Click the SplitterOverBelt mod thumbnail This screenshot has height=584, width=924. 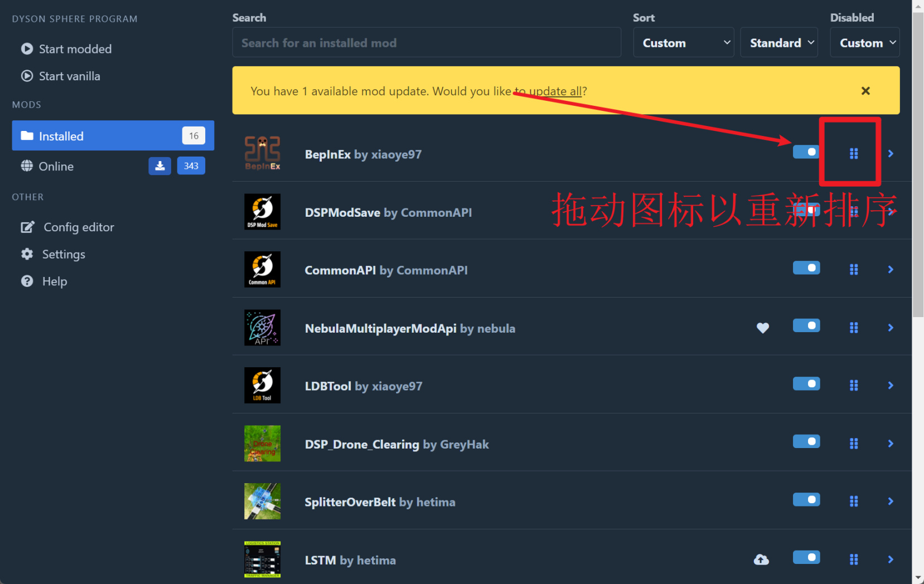click(x=262, y=502)
